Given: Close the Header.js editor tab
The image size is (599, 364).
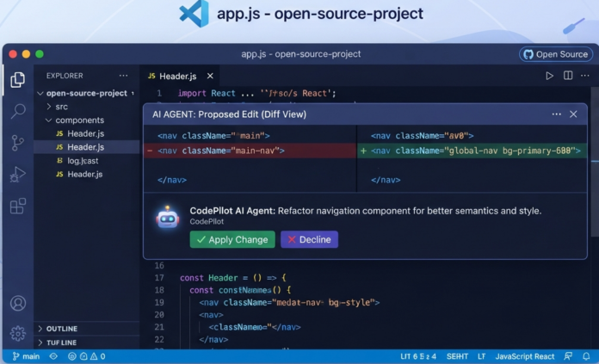Looking at the screenshot, I should pos(210,76).
